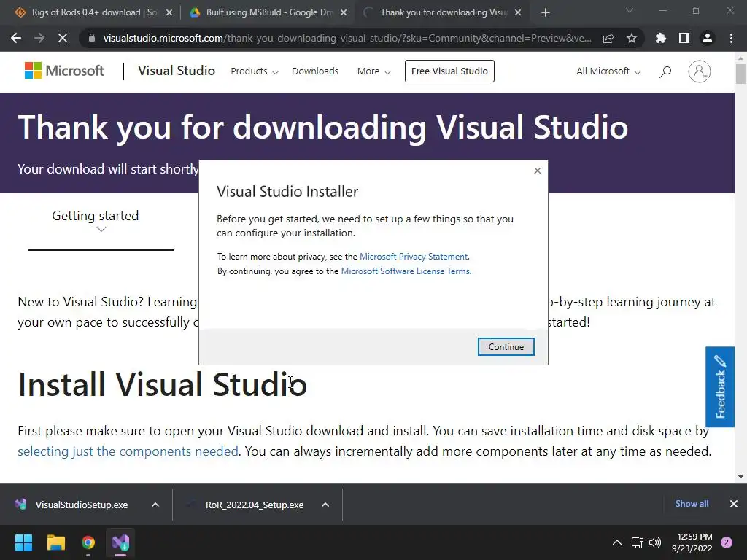
Task: Open Microsoft Privacy Statement link
Action: tap(414, 257)
